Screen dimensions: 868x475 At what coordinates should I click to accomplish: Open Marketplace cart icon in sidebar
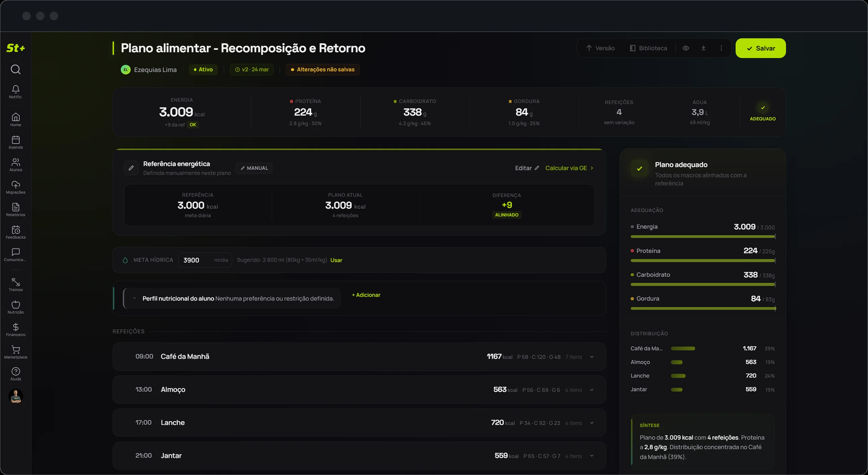pyautogui.click(x=16, y=352)
